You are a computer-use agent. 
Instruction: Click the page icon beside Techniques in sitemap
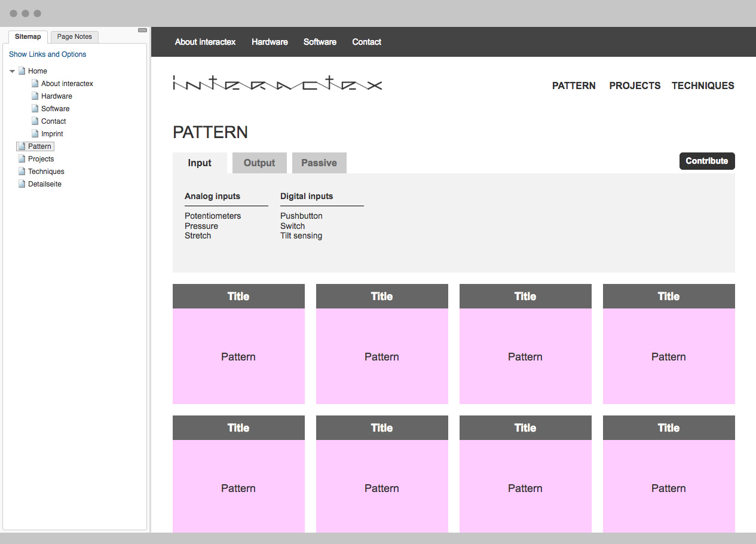[22, 171]
